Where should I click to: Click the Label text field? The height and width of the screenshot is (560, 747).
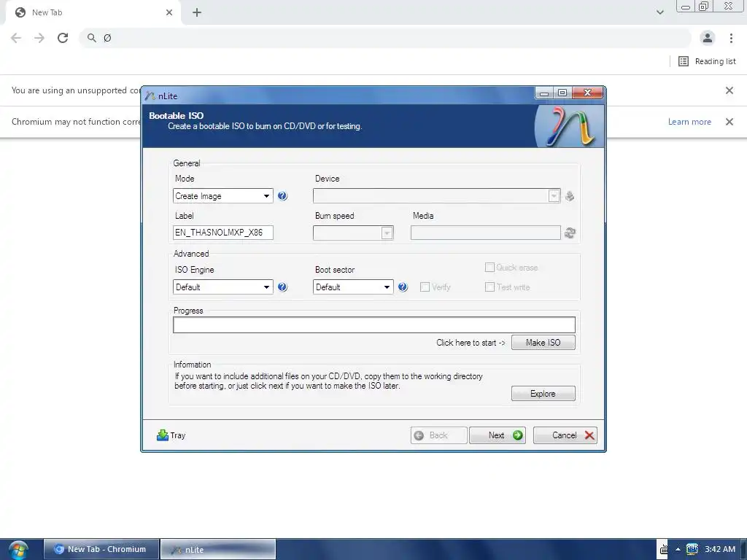coord(223,233)
